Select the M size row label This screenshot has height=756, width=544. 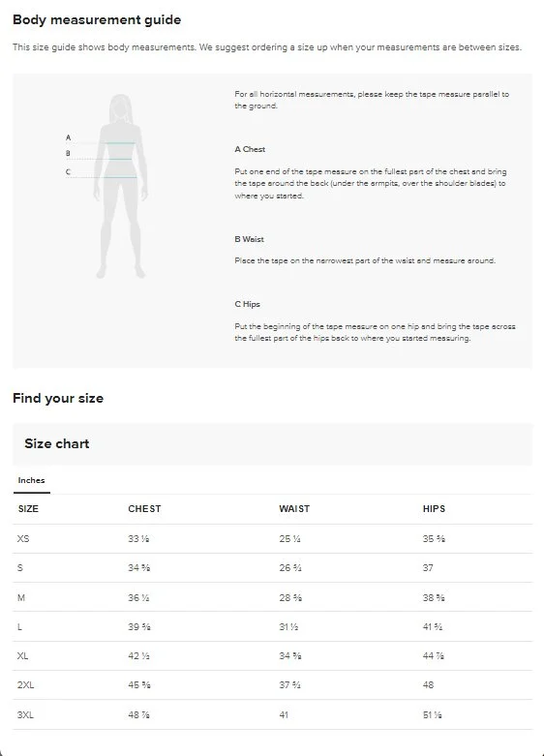coord(21,597)
